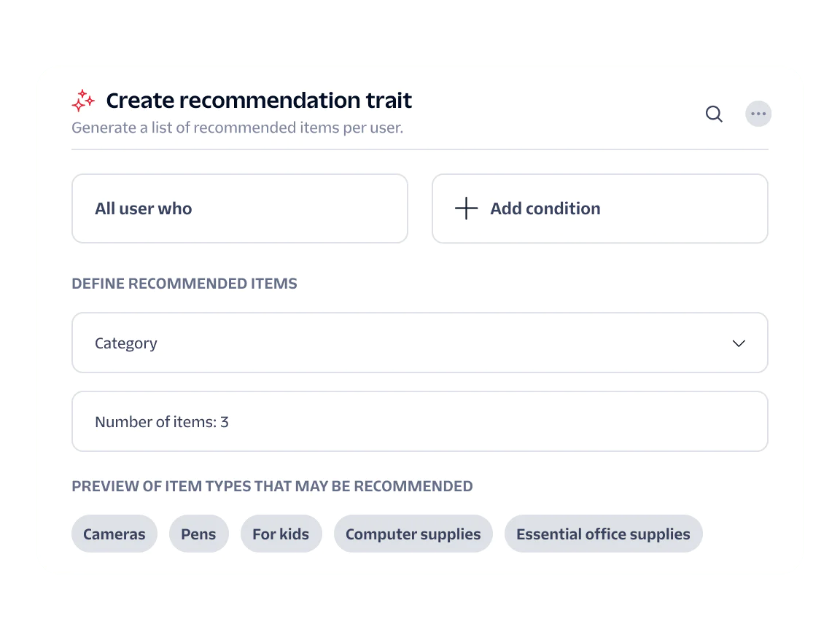
Task: Click the plus icon to add a condition
Action: (x=465, y=208)
